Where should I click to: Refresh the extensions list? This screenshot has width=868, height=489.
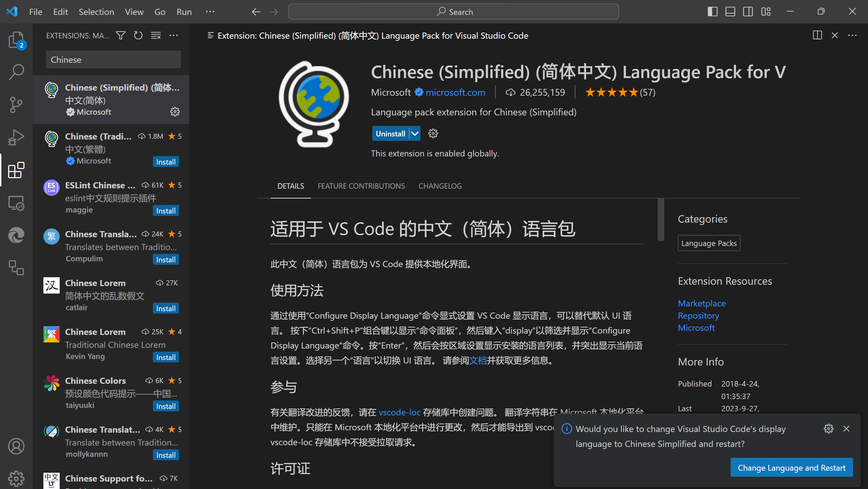coord(138,35)
